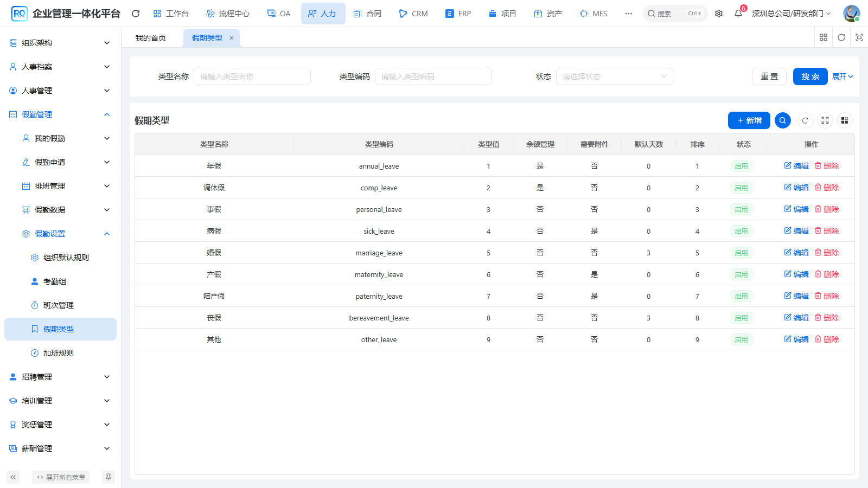Delete the 婚假 row
The width and height of the screenshot is (868, 488).
(827, 253)
